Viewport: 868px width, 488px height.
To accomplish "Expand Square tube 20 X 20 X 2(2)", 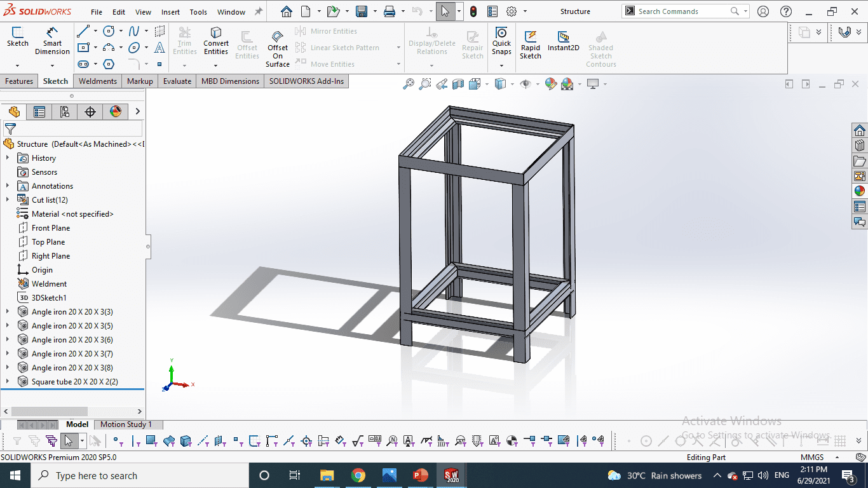I will [x=8, y=382].
